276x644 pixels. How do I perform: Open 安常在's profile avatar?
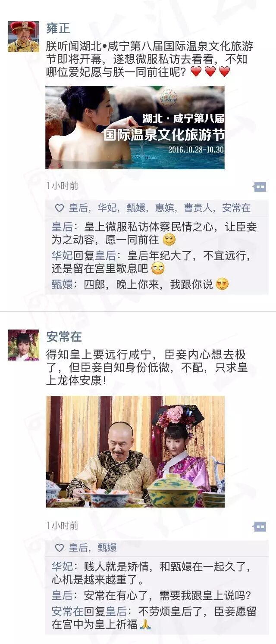pyautogui.click(x=24, y=345)
